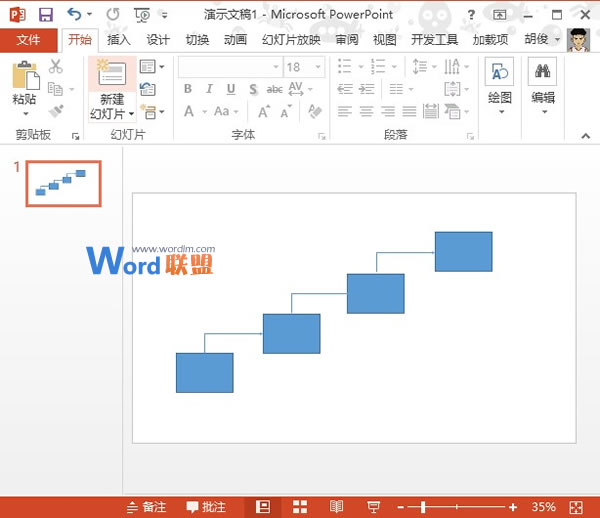Switch to the 审阅 (Review) tab
This screenshot has height=518, width=600.
(347, 39)
